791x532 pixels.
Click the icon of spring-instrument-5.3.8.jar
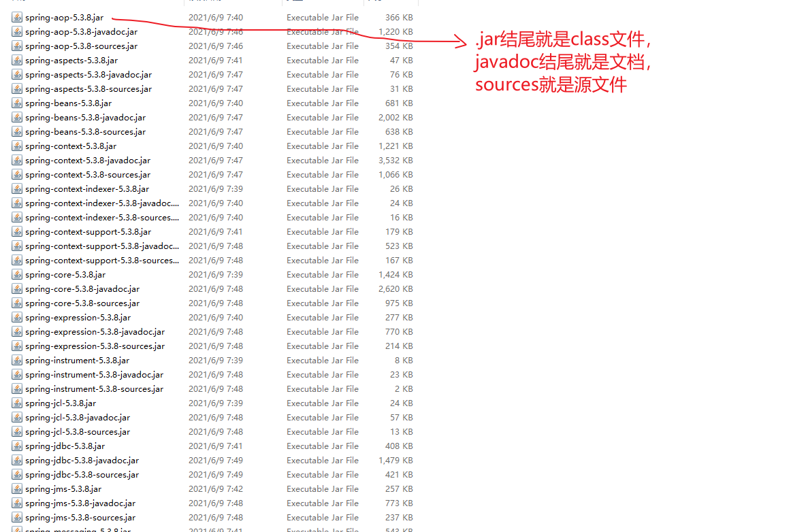(17, 361)
